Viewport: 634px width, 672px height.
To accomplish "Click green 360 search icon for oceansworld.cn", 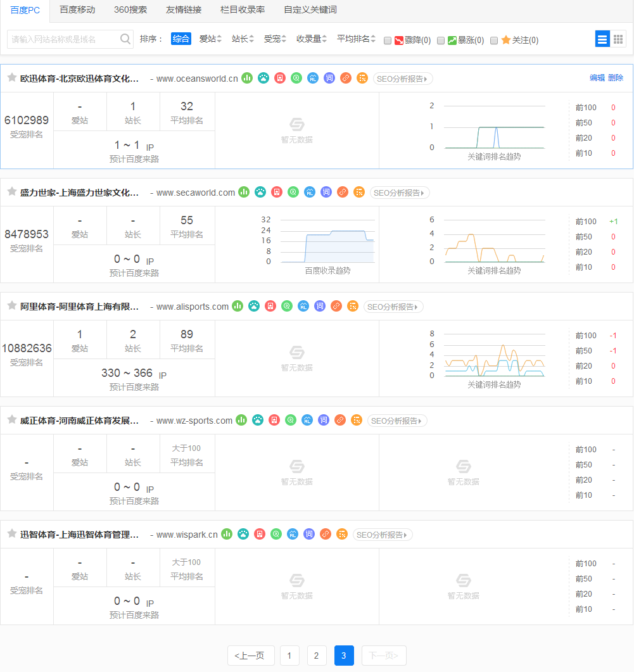I will coord(296,78).
